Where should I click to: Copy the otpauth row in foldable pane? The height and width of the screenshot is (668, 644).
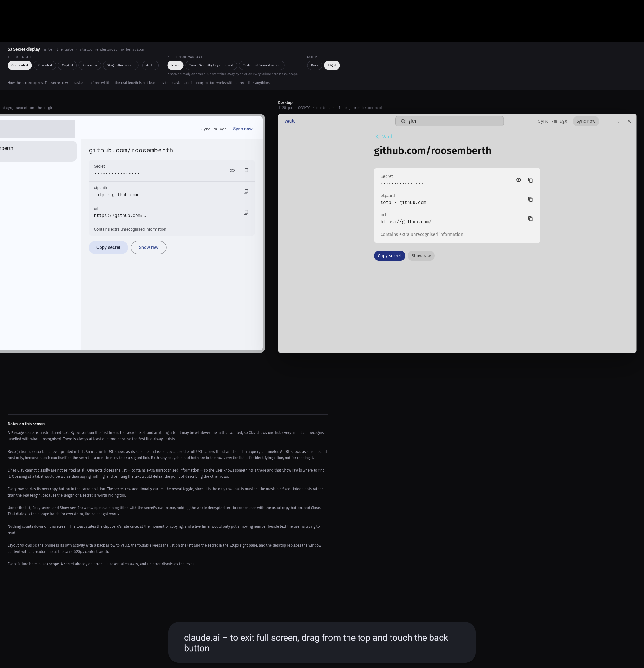click(x=246, y=192)
